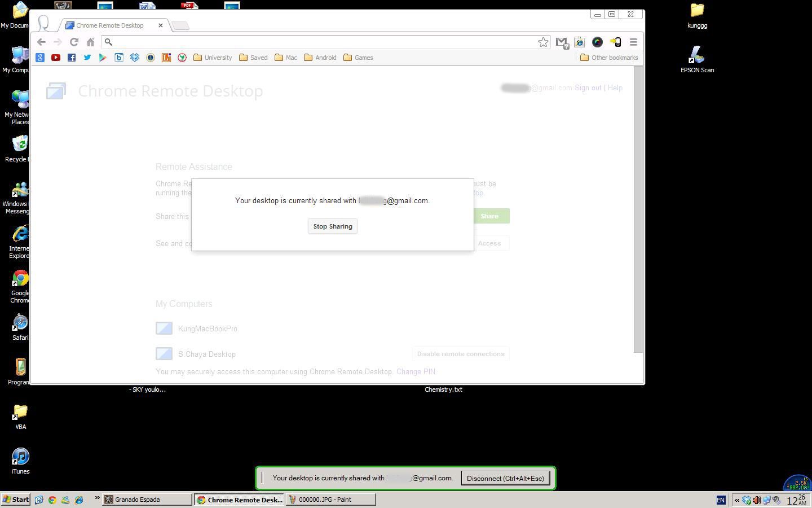Screen dimensions: 812x508
Task: Click the Chrome to Phone extension icon
Action: (x=615, y=42)
